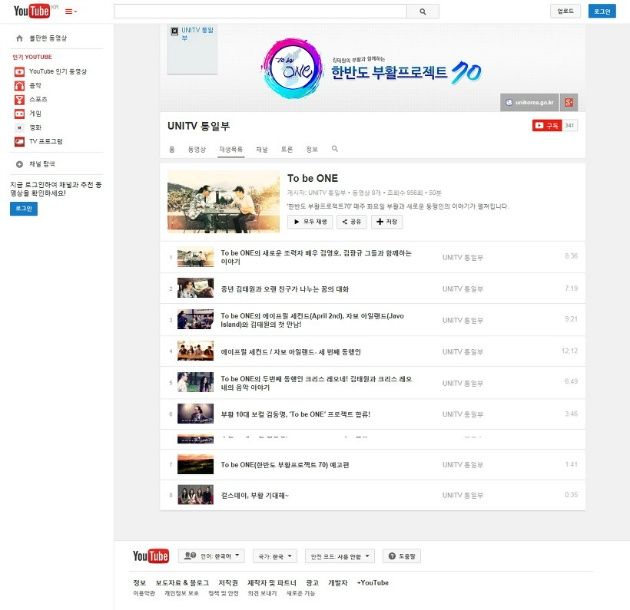Screen dimensions: 630x610
Task: Open the Sports category trophy icon
Action: click(19, 99)
